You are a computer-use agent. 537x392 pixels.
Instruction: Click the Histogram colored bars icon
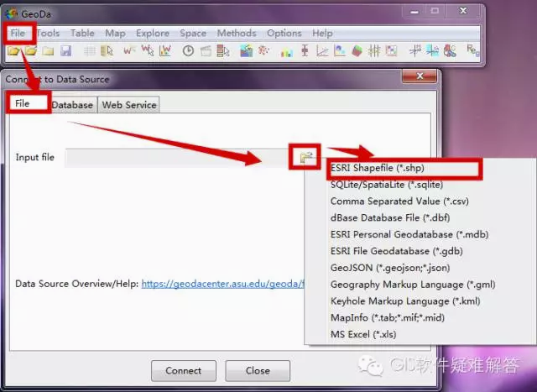[x=287, y=52]
